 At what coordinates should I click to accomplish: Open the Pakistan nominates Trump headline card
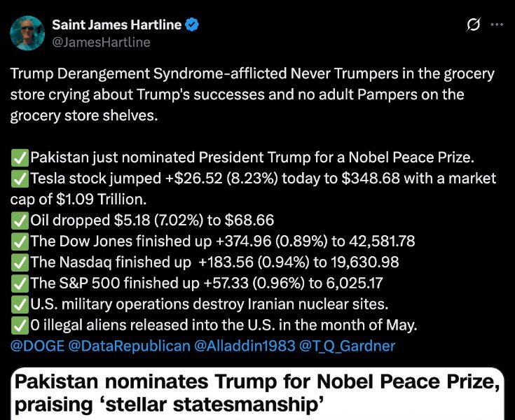[258, 393]
